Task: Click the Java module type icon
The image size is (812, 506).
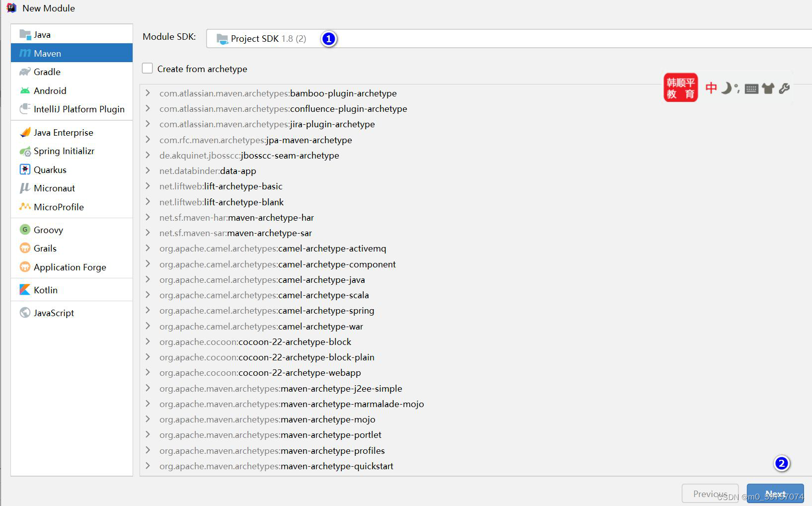Action: [x=25, y=34]
